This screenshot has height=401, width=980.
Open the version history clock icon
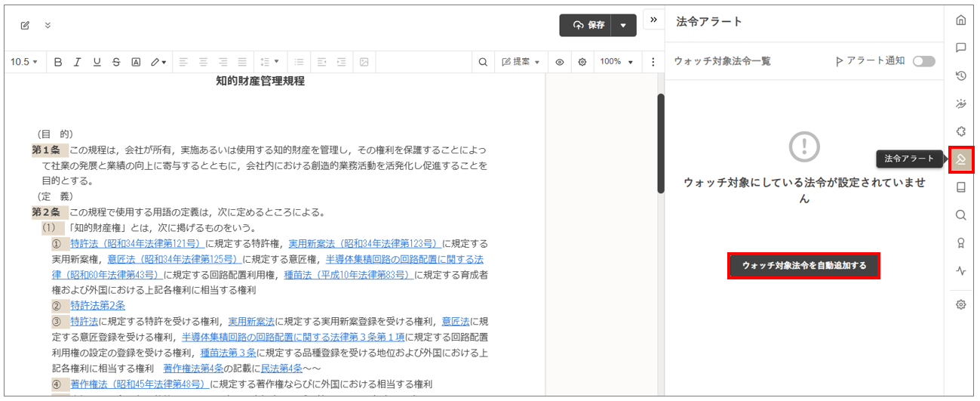point(960,76)
